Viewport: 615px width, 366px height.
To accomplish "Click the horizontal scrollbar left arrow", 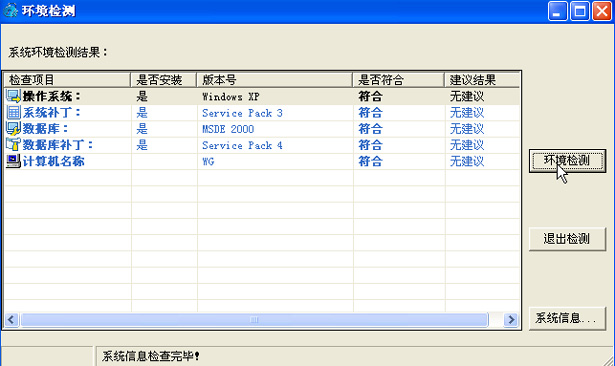I will pos(11,320).
